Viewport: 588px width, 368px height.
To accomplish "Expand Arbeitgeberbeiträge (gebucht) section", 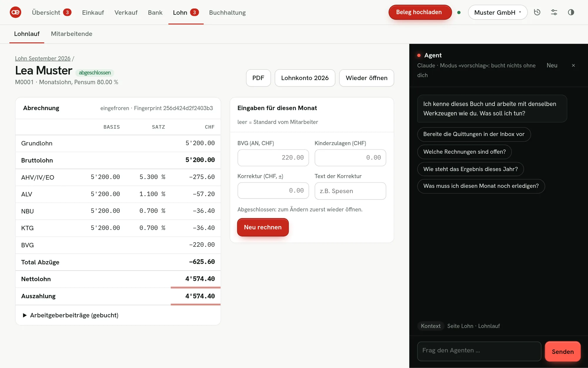I will (x=71, y=315).
